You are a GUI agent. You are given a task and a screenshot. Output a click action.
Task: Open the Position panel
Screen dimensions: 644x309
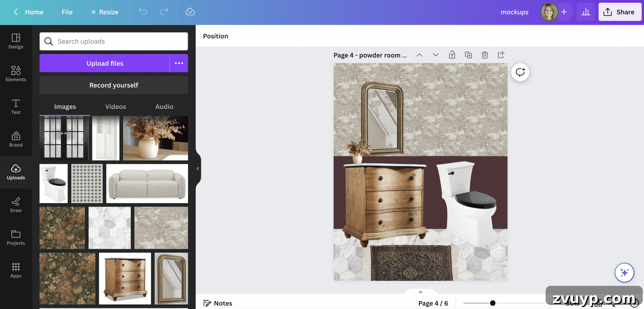(216, 36)
